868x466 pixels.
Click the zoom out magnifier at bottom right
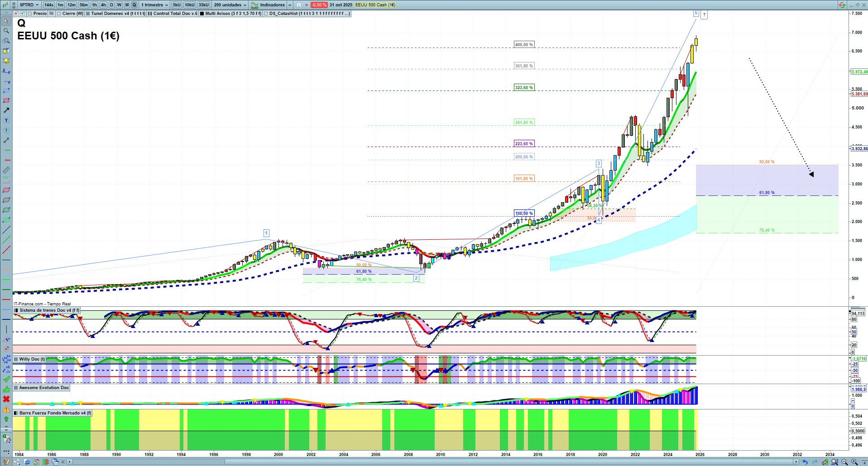[x=844, y=462]
